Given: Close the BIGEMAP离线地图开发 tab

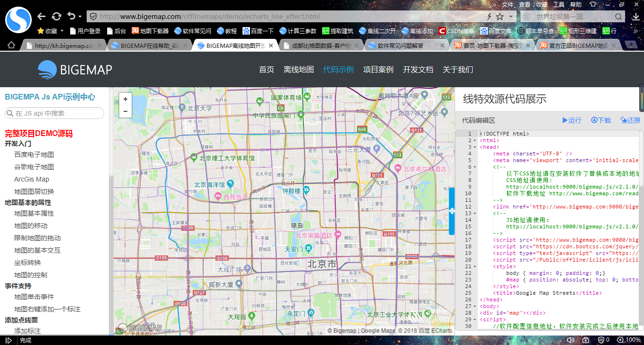Looking at the screenshot, I should [271, 46].
